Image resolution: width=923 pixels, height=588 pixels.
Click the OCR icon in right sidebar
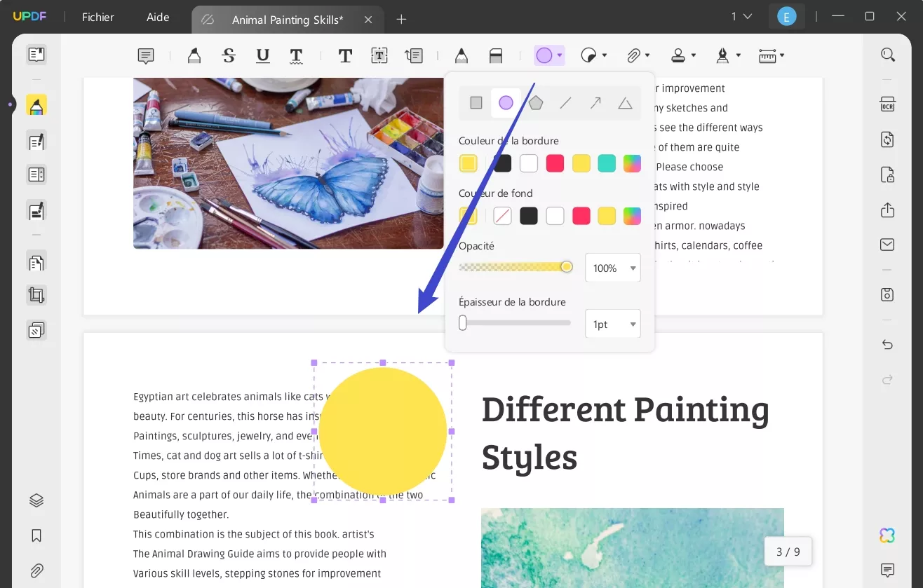point(887,104)
